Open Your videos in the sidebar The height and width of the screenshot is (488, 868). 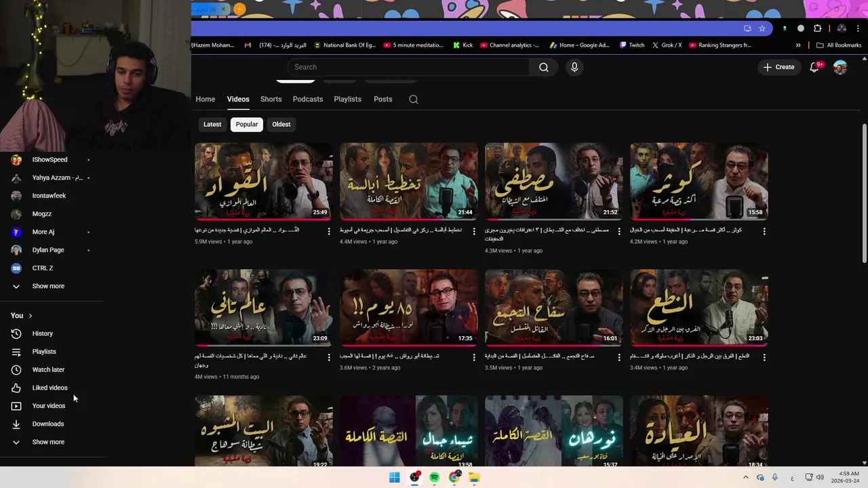[49, 406]
